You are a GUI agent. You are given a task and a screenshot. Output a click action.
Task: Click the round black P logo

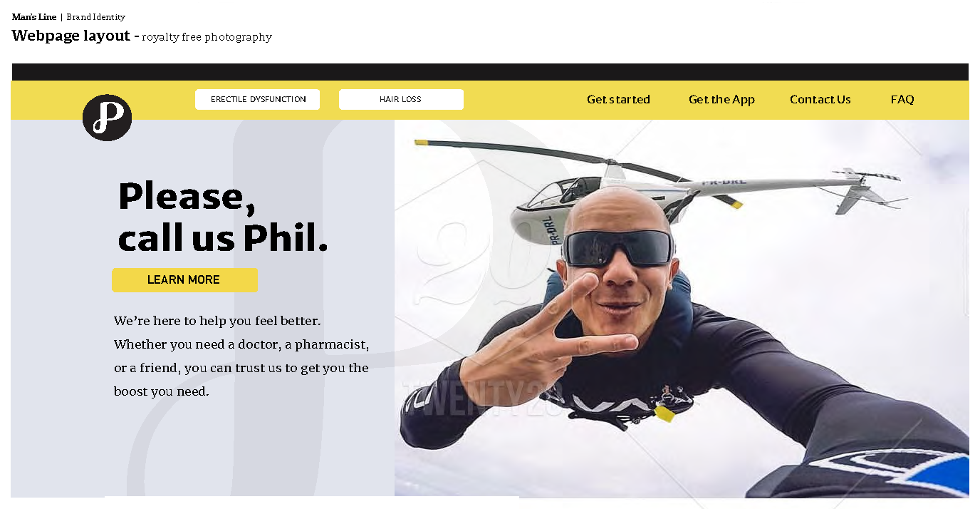click(107, 118)
